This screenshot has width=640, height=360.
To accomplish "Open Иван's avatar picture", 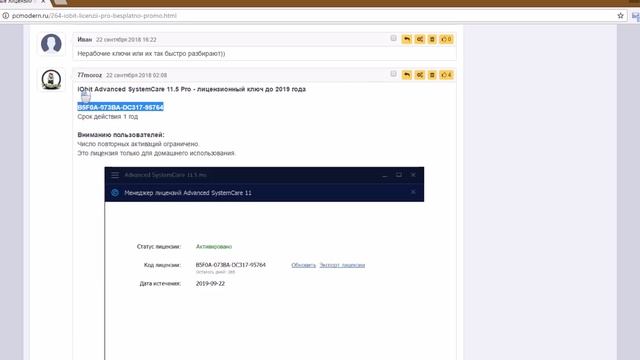I will click(51, 44).
